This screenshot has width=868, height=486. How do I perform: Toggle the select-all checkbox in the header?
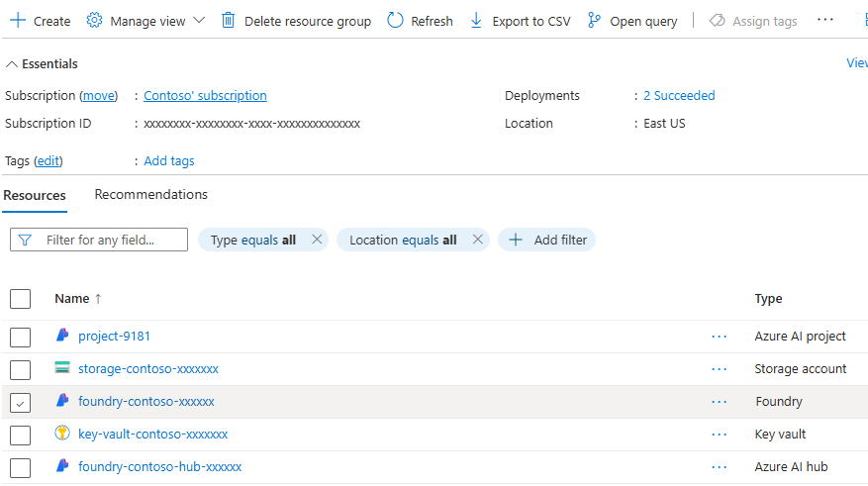tap(21, 299)
